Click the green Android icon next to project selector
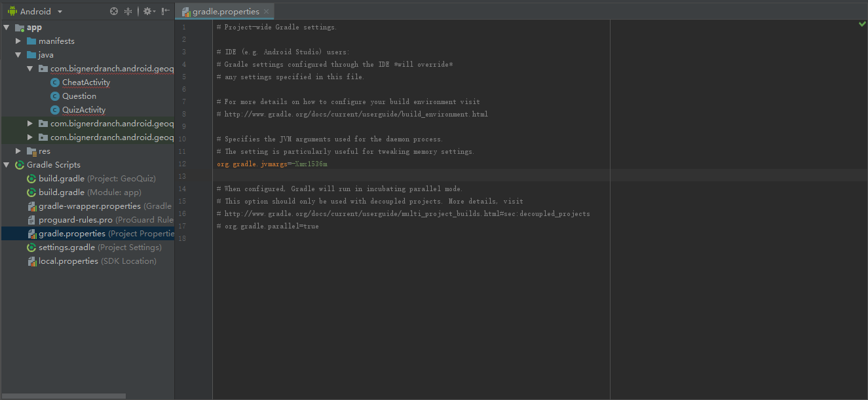868x400 pixels. tap(13, 11)
